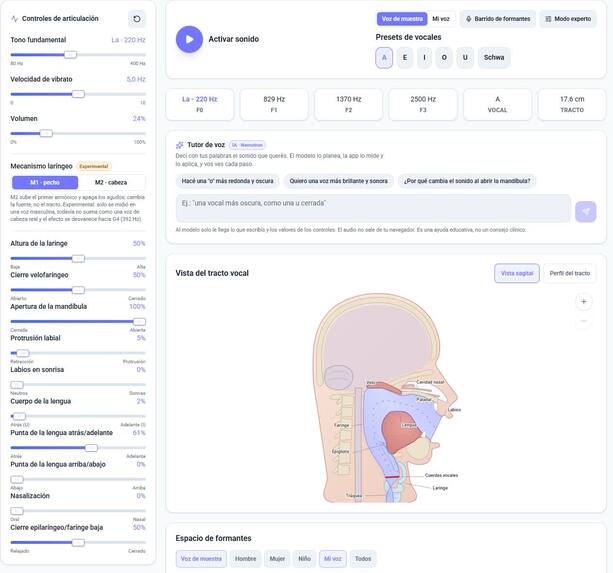Select M2 - cabeza laryngeal mechanism
This screenshot has height=573, width=613.
coord(111,183)
